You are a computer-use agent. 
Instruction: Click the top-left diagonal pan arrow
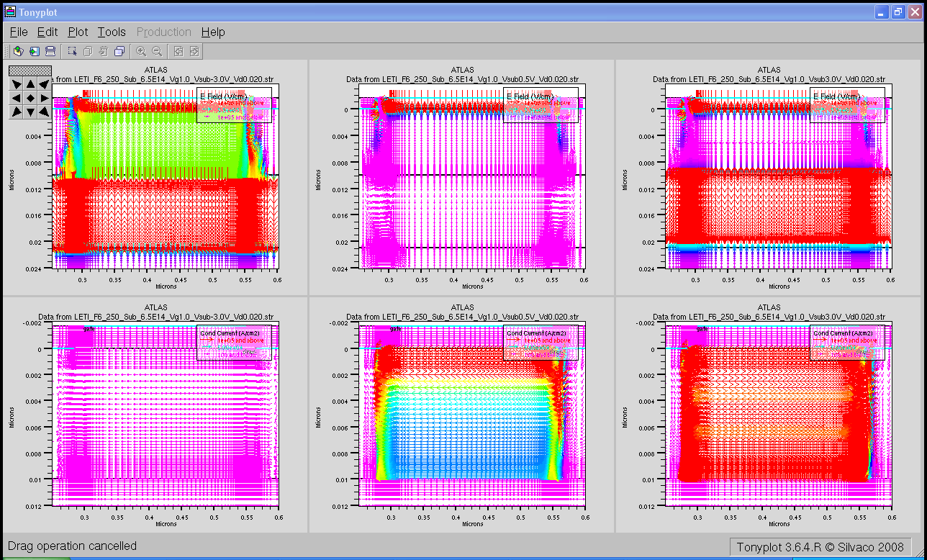point(17,84)
